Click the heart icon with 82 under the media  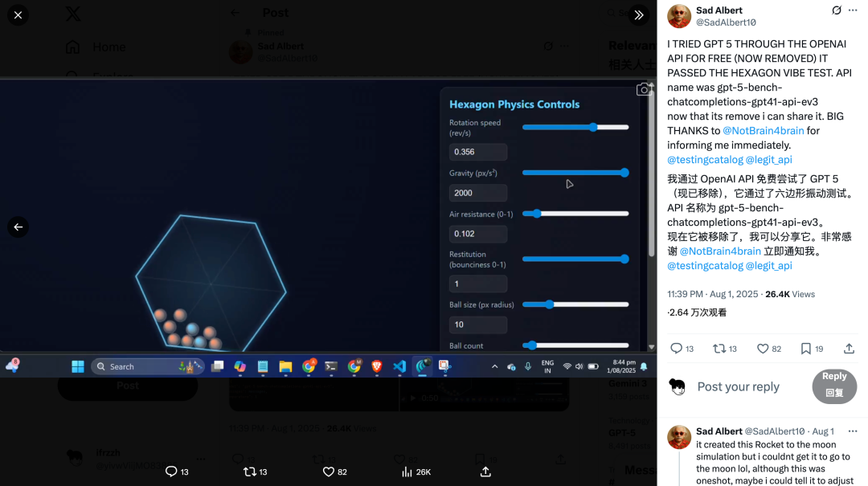click(328, 472)
